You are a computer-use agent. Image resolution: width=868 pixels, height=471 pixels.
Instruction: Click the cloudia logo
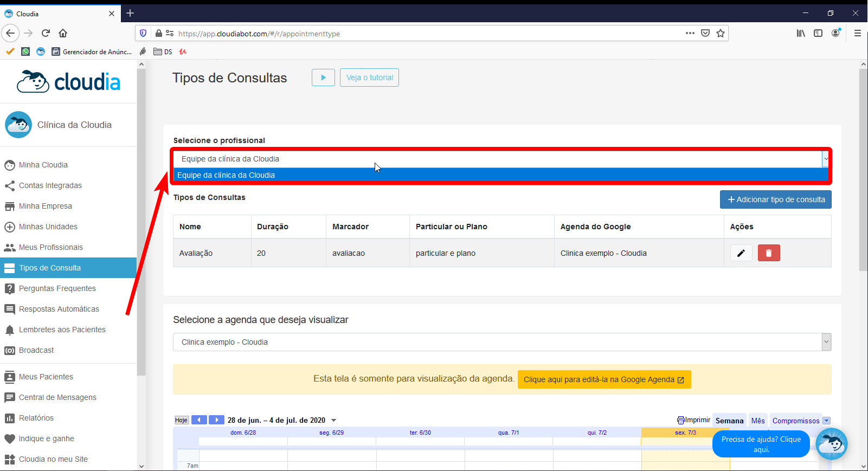click(69, 82)
